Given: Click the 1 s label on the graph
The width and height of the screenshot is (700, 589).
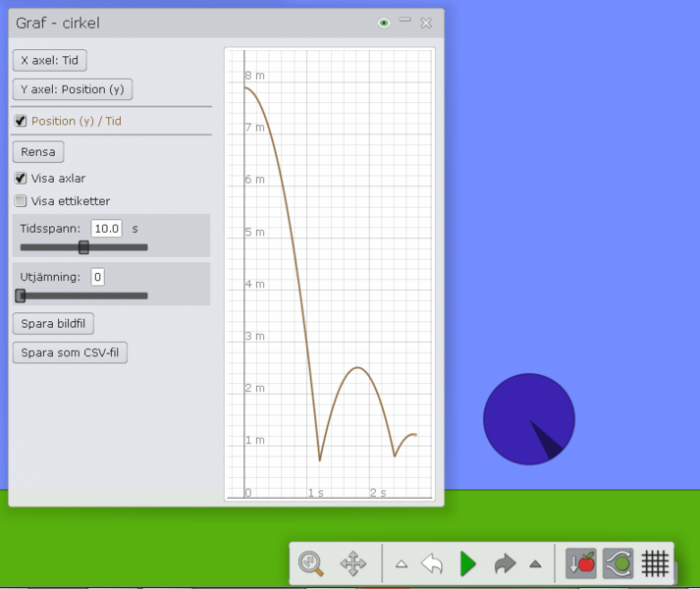Looking at the screenshot, I should tap(315, 493).
